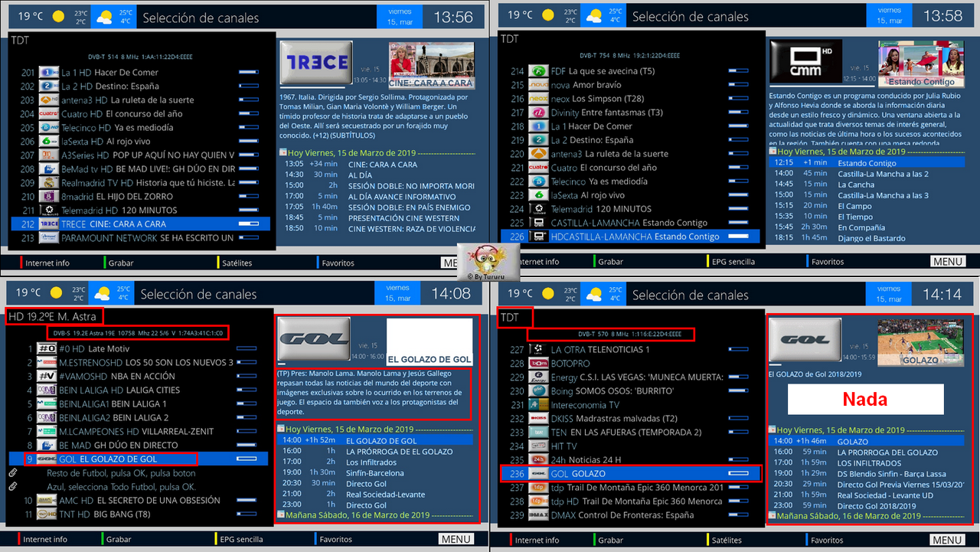Select the DMAX logo on channel 239

point(539,515)
